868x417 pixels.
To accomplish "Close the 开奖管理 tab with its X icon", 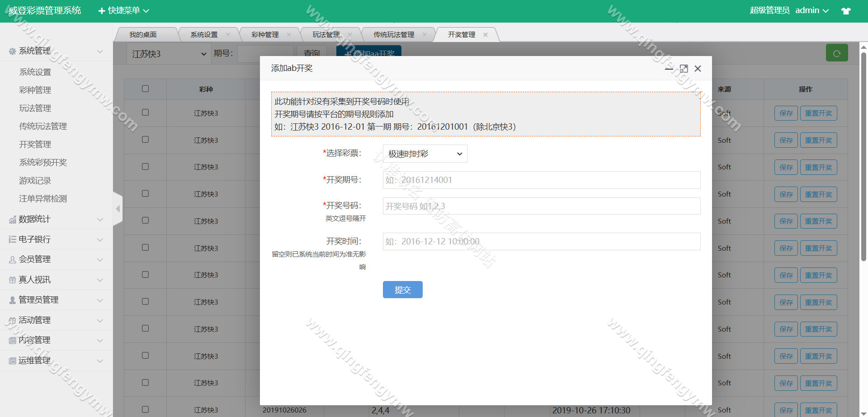I will (486, 35).
